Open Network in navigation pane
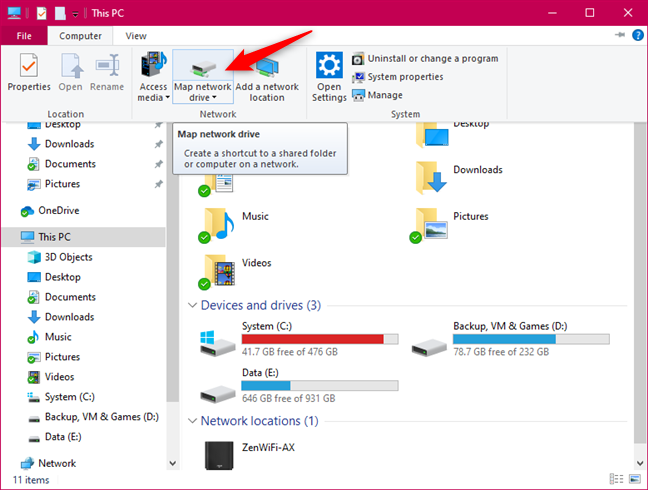 (57, 464)
